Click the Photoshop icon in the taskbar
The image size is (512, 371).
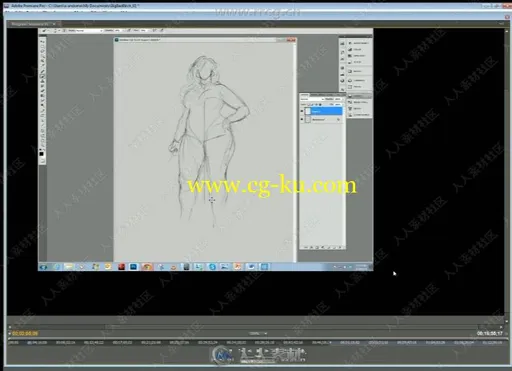tap(134, 266)
